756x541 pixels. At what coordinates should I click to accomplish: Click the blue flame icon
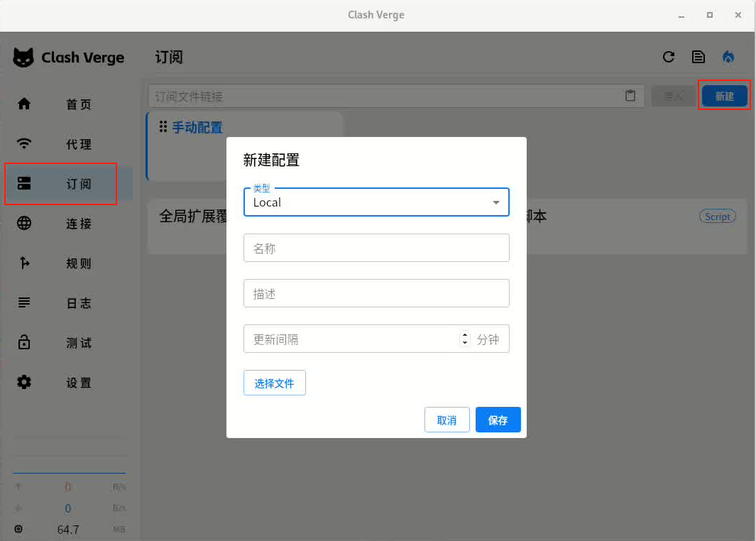(x=728, y=58)
